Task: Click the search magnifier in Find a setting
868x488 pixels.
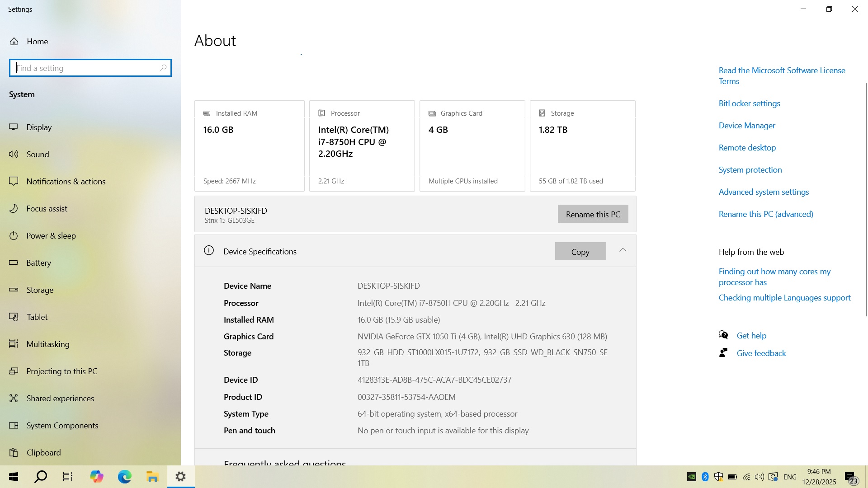Action: pos(163,68)
